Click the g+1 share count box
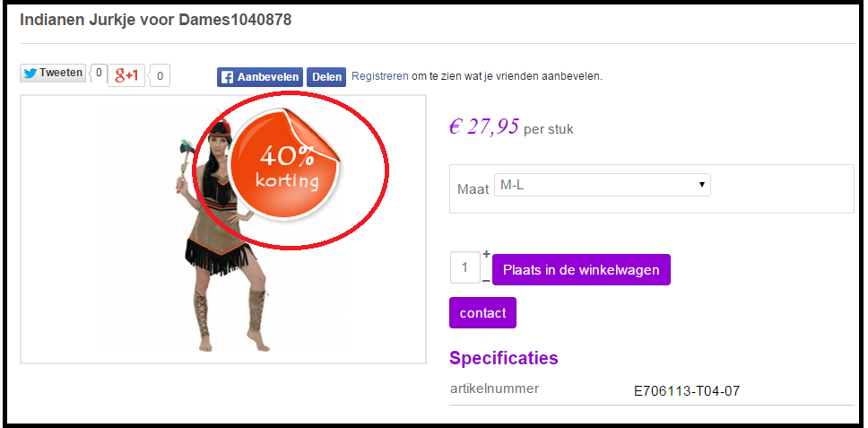The height and width of the screenshot is (428, 868). pos(160,76)
